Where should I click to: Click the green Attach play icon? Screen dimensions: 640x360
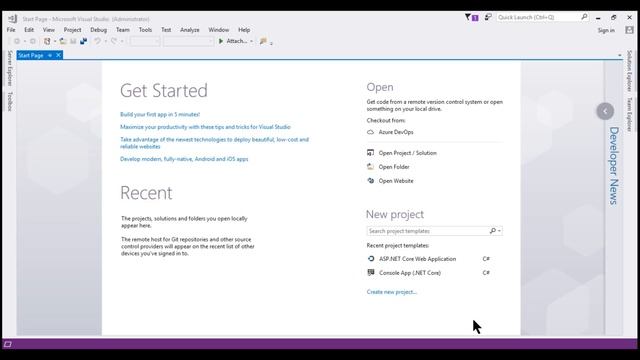click(221, 41)
